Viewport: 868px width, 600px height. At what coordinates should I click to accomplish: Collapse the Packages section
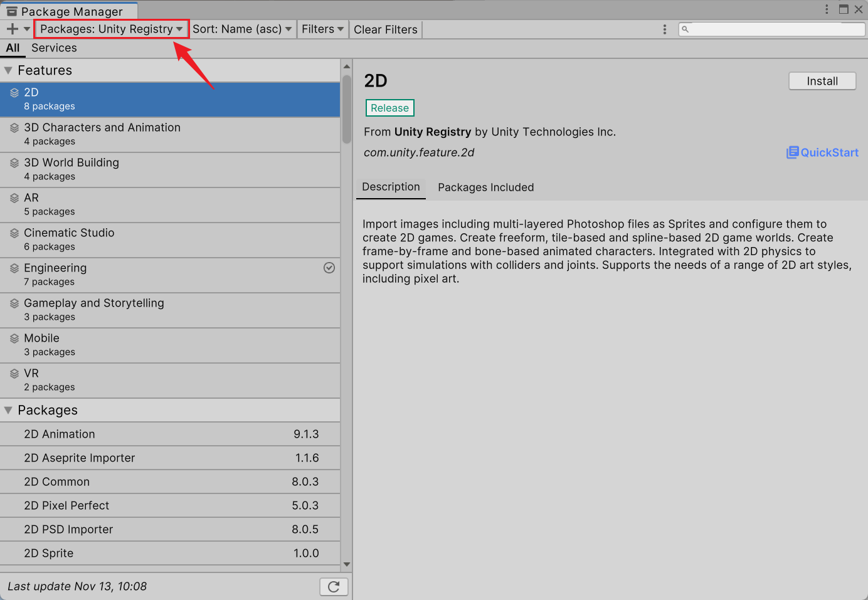click(x=8, y=411)
